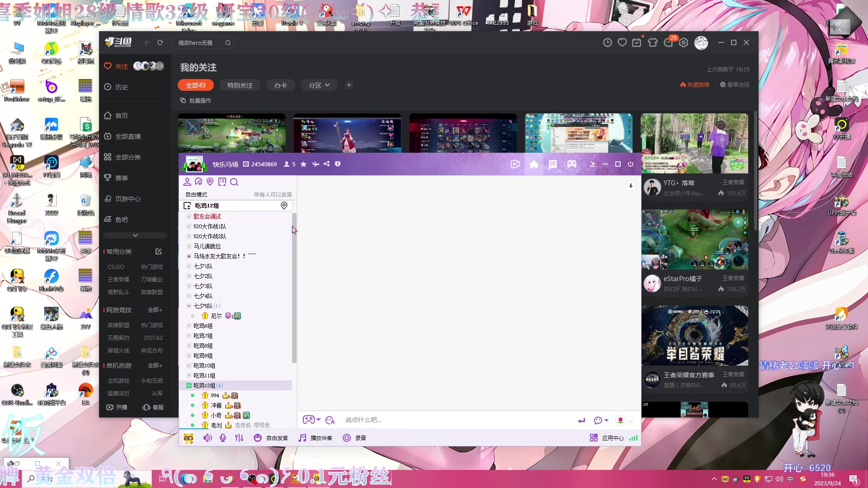Click 播放伴奏 play accompaniment
The height and width of the screenshot is (488, 868).
(316, 438)
